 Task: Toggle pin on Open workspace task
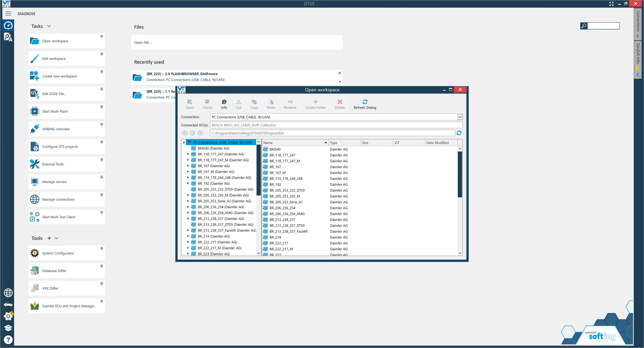[102, 37]
